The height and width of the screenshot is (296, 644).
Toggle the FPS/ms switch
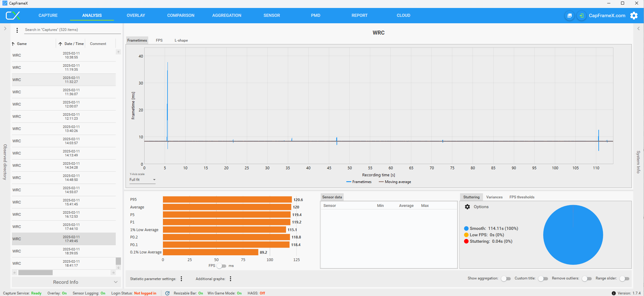click(221, 266)
